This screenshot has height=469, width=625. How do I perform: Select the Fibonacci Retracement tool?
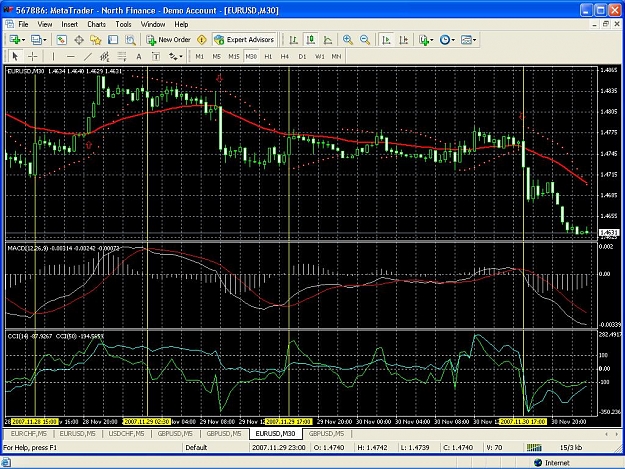tap(122, 56)
